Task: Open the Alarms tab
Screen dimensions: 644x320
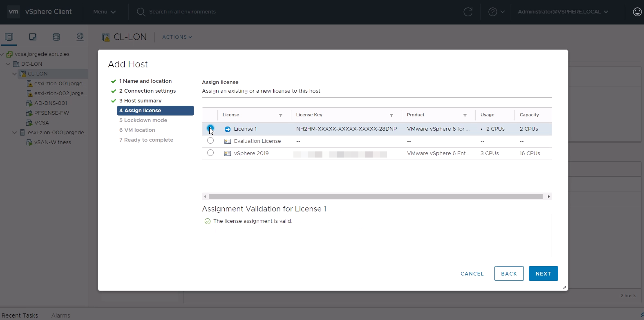Action: (x=61, y=316)
